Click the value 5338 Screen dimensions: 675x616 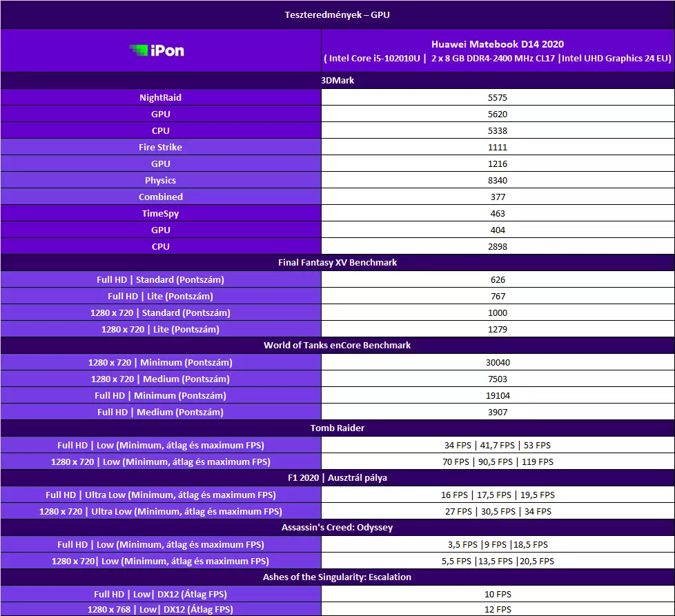497,131
